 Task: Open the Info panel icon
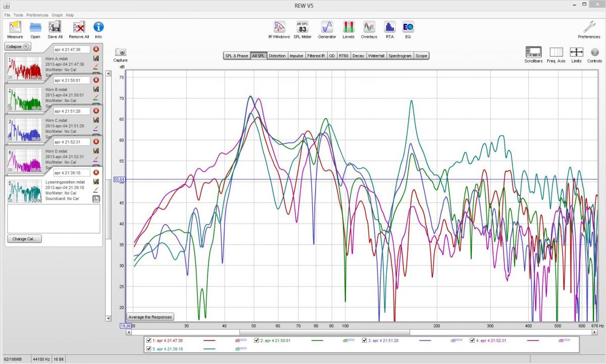point(98,27)
